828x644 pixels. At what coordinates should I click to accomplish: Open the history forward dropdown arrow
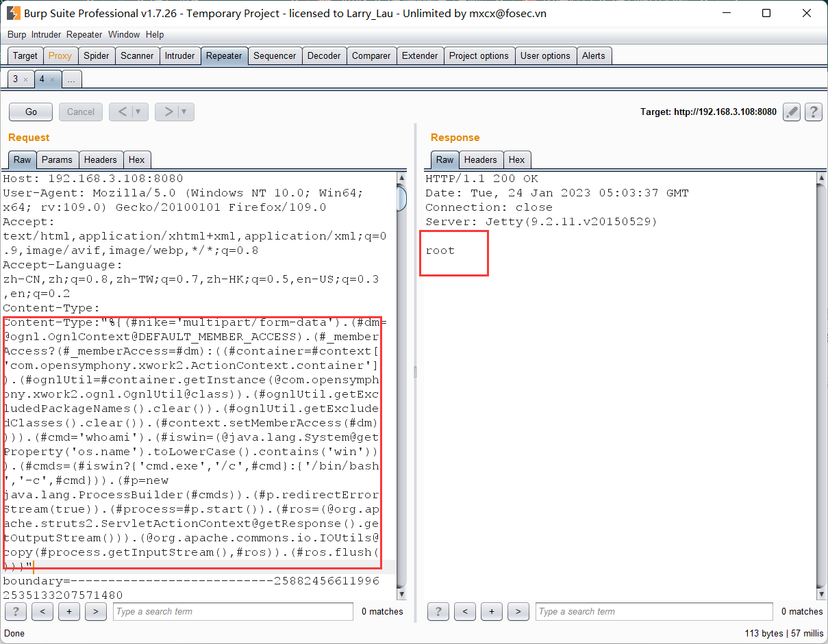pyautogui.click(x=186, y=112)
